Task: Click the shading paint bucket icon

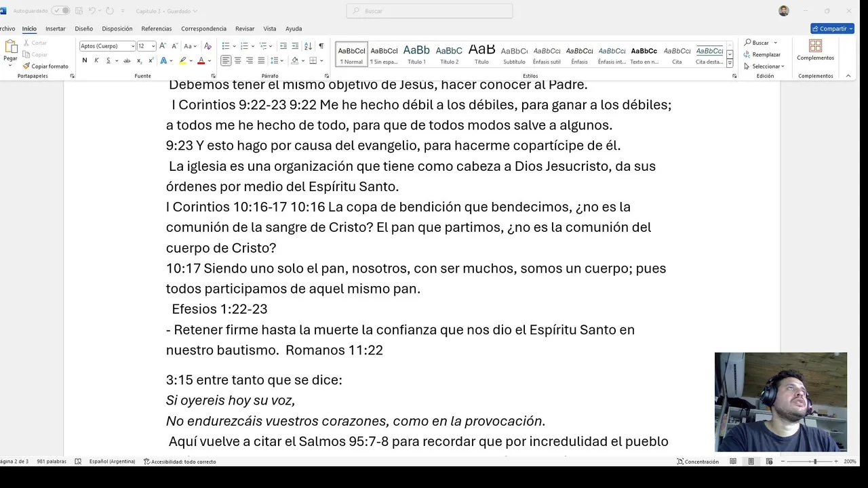Action: (x=294, y=60)
